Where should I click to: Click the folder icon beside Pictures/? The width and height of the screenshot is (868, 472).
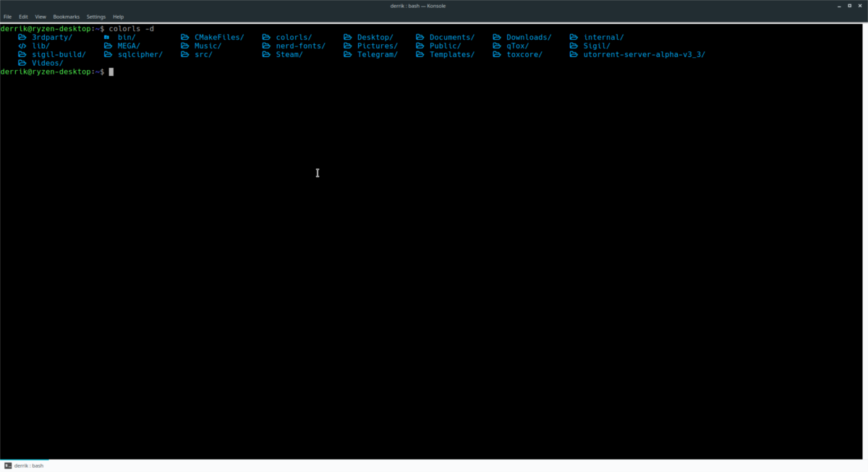point(347,46)
